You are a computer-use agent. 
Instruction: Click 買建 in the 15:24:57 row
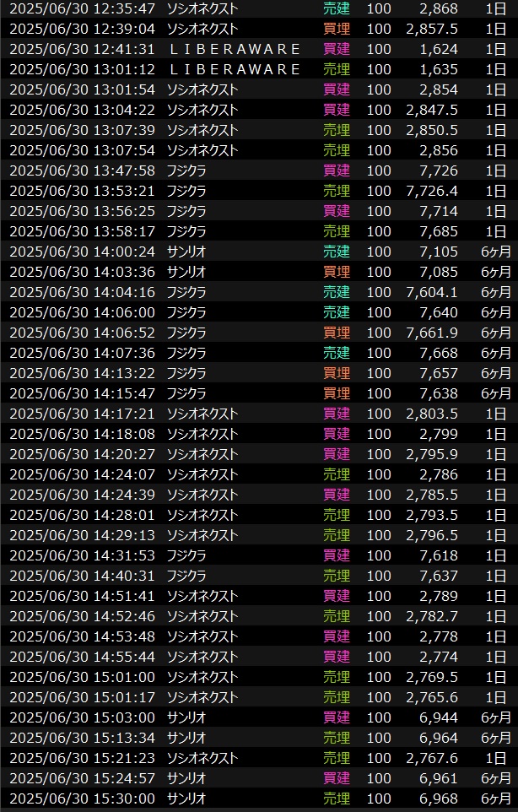[x=337, y=778]
